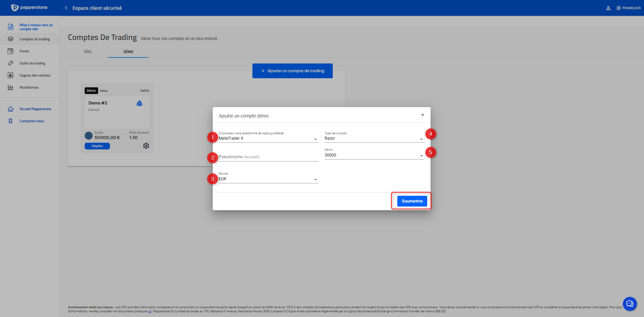Screen dimensions: 644x317
Task: Open the Type de compte dropdown showing Razor
Action: 374,138
